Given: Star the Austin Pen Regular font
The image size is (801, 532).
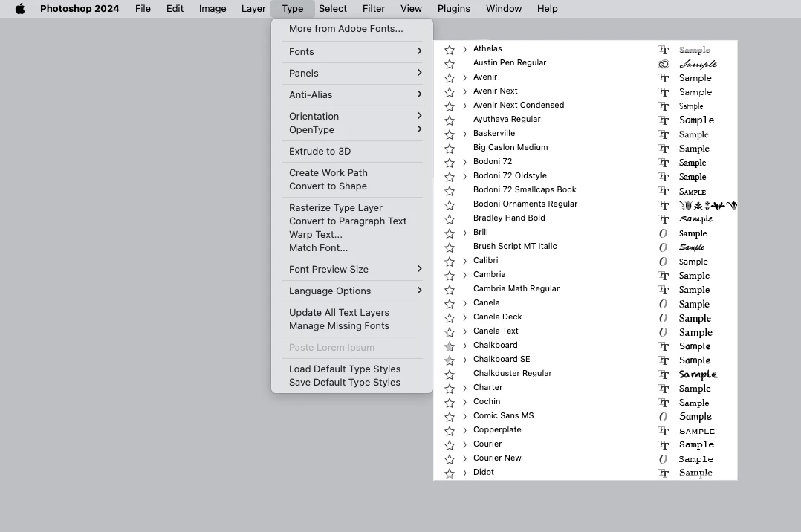Looking at the screenshot, I should pyautogui.click(x=450, y=64).
